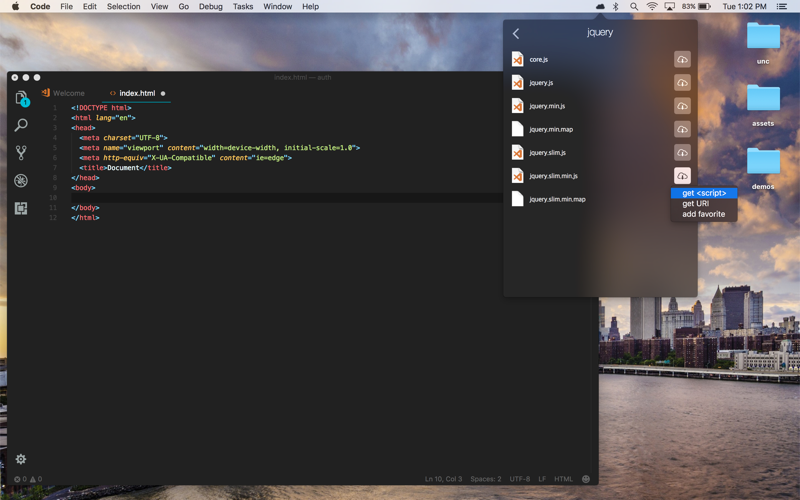Open the cloud menu bar icon

[x=601, y=7]
